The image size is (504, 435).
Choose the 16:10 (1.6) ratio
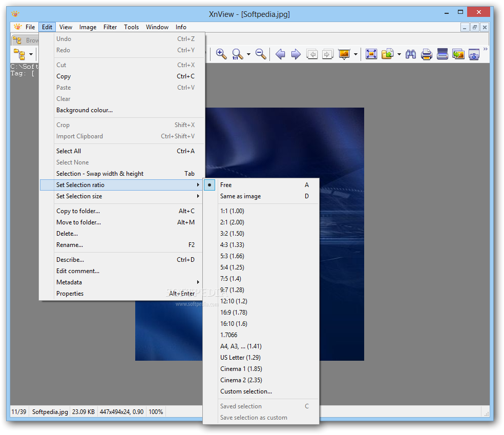(x=261, y=323)
